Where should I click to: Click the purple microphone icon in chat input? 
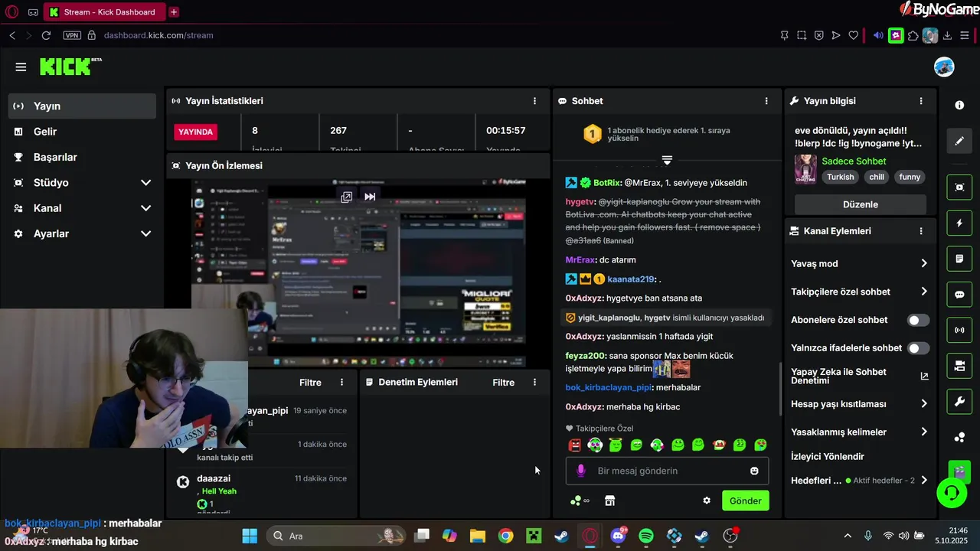pos(581,471)
